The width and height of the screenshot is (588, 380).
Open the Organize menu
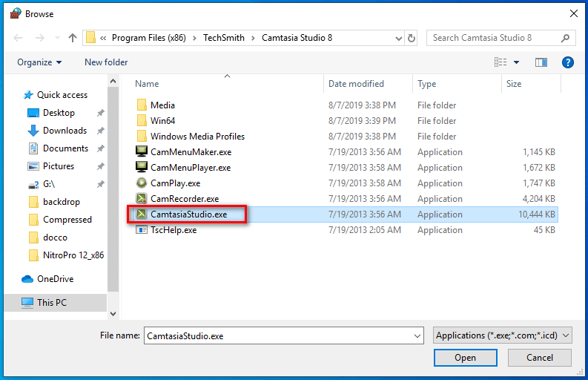tap(39, 62)
